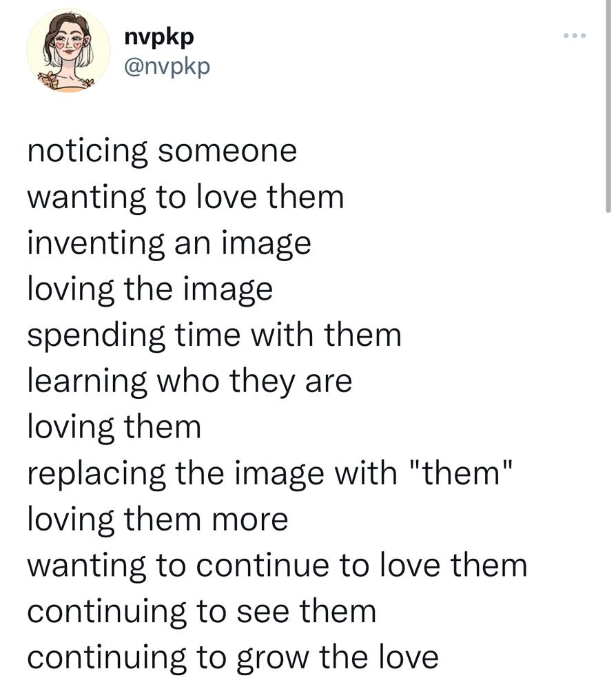Click the bold display name nvpkp
This screenshot has height=689, width=616.
pyautogui.click(x=159, y=37)
